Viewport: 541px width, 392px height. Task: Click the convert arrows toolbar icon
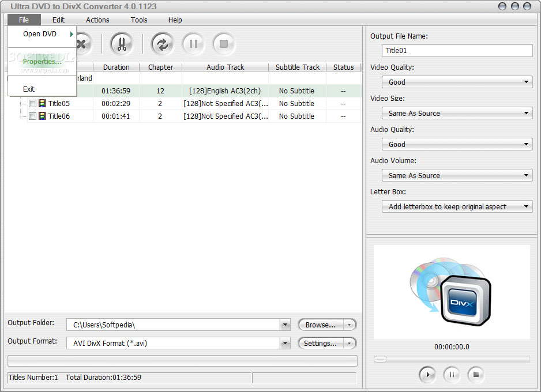tap(162, 44)
